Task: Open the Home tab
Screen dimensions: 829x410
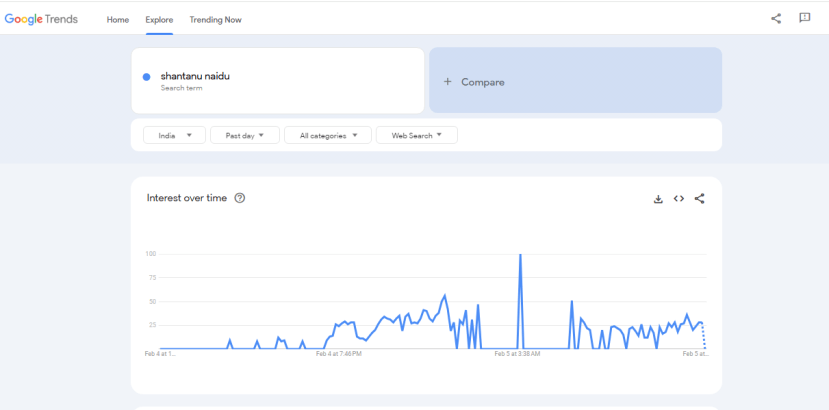Action: (118, 20)
